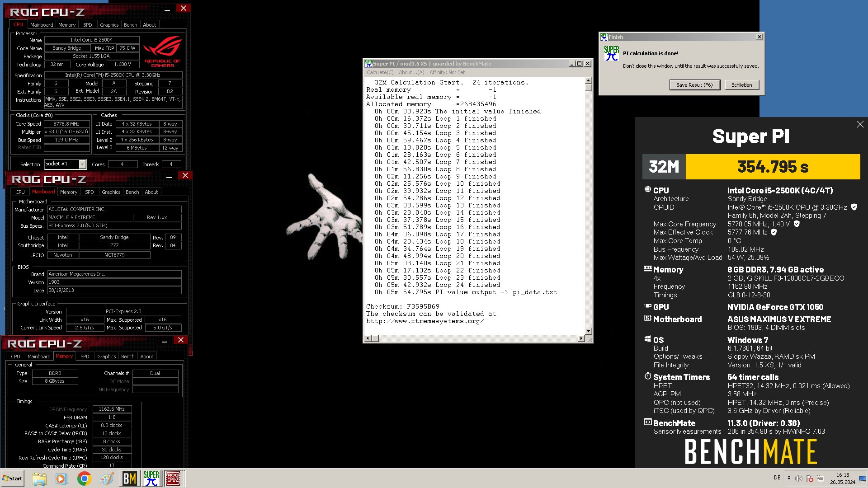Screen dimensions: 868x488
Task: Click Checksum: F3595B69 line in Super PI
Action: point(403,306)
